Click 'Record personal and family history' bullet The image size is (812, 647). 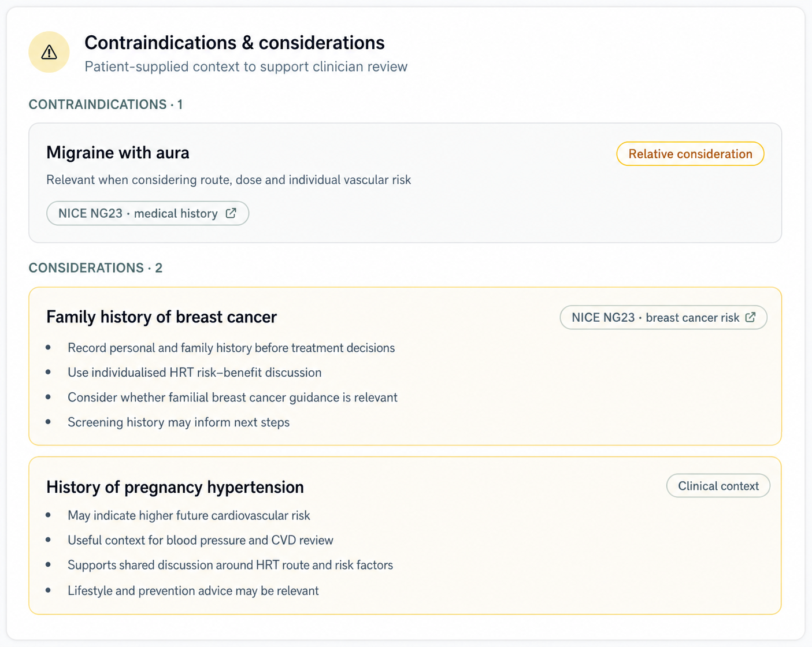coord(231,348)
